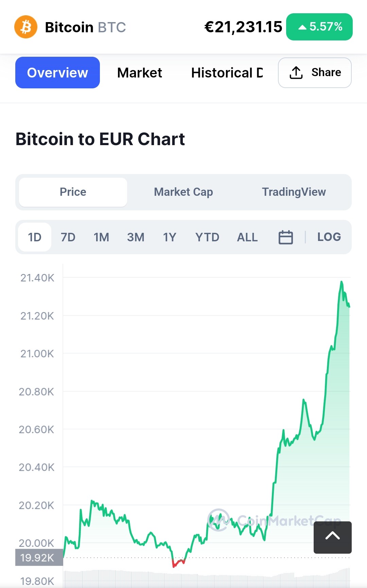Open the calendar date range picker
Image resolution: width=367 pixels, height=588 pixels.
(285, 237)
